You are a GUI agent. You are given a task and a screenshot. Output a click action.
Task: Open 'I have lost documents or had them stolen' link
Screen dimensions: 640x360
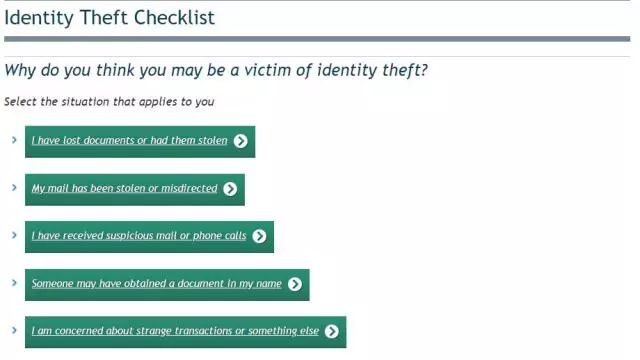coord(129,140)
